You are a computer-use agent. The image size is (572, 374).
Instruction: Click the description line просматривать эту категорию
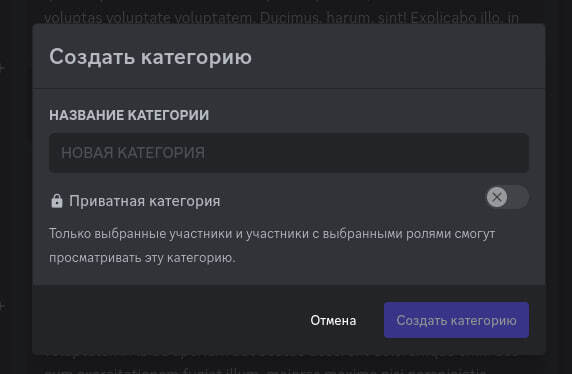coord(142,258)
